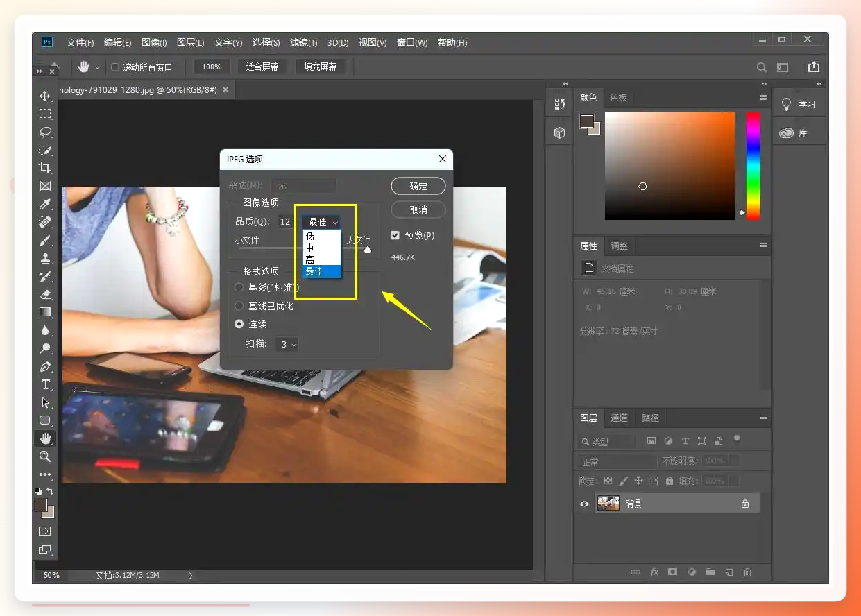Open the 文件(F) menu
Image resolution: width=861 pixels, height=616 pixels.
(x=80, y=42)
